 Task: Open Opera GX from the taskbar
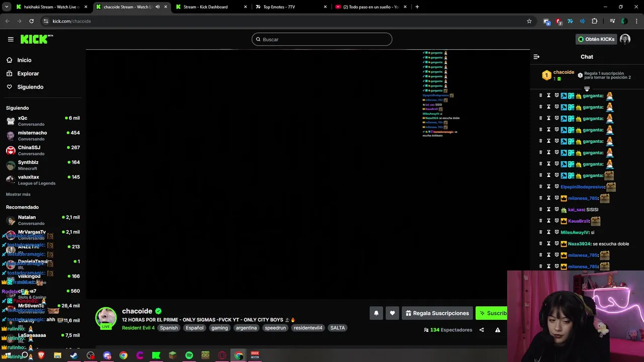(x=222, y=355)
